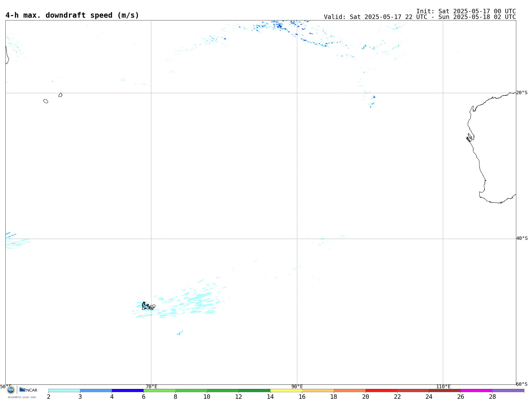Click the Shark Bay inlet on the Australian coastline
The height and width of the screenshot is (400, 532).
tap(470, 138)
